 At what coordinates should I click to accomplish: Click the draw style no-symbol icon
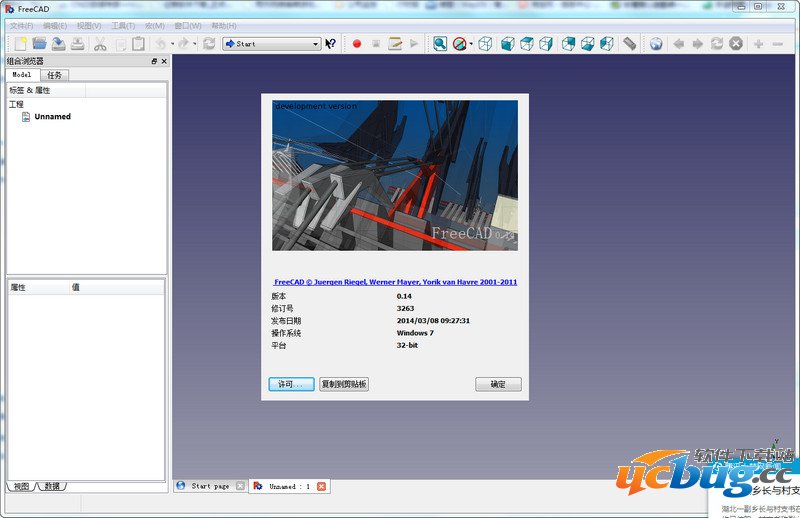(460, 44)
